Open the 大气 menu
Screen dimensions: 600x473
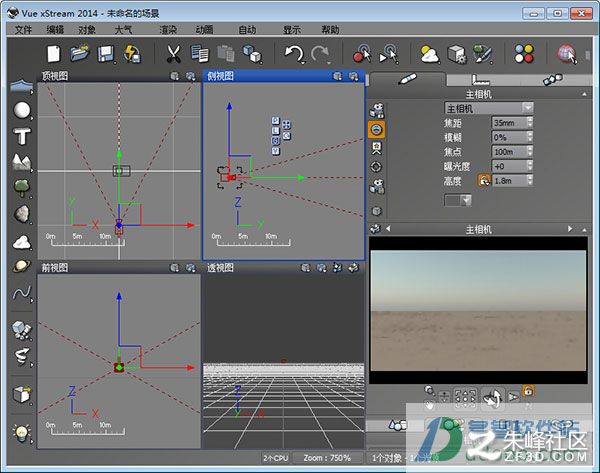[123, 29]
